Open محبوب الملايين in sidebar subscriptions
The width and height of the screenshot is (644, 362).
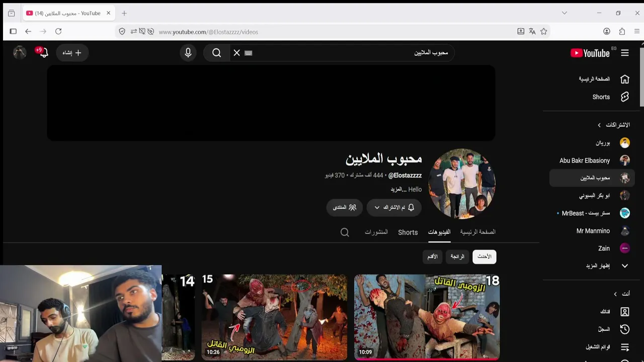(592, 178)
